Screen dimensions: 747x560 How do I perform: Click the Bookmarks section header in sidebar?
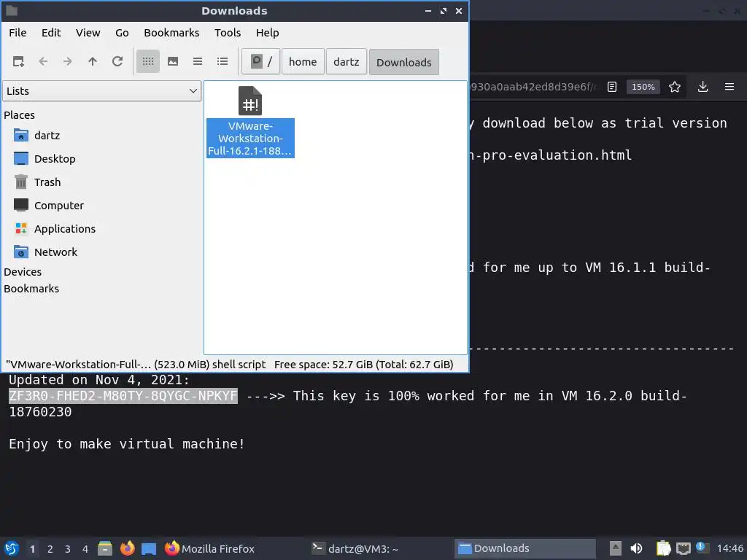pyautogui.click(x=31, y=289)
